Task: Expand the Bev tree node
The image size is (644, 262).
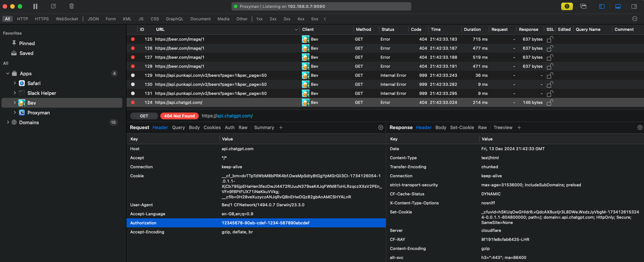Action: click(15, 103)
